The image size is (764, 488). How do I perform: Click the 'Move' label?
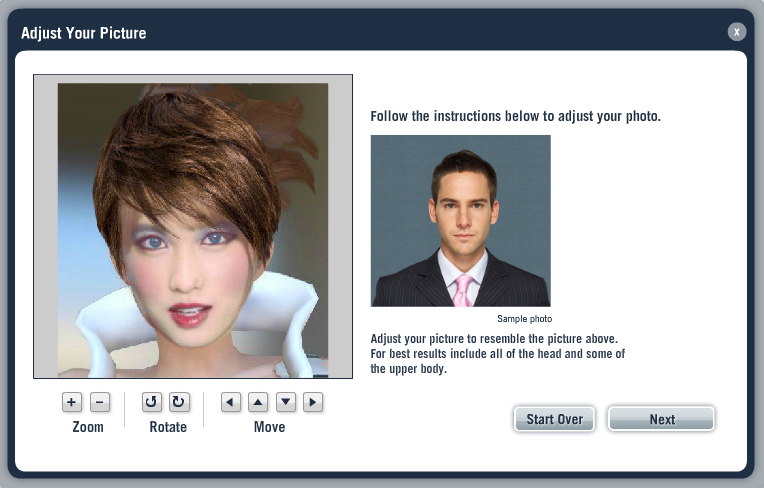[269, 427]
